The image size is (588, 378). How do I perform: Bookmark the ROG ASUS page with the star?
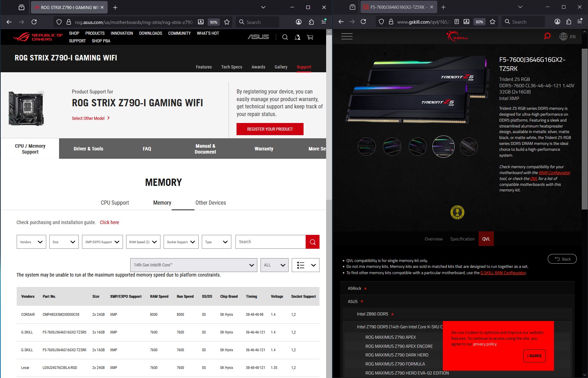(x=227, y=22)
